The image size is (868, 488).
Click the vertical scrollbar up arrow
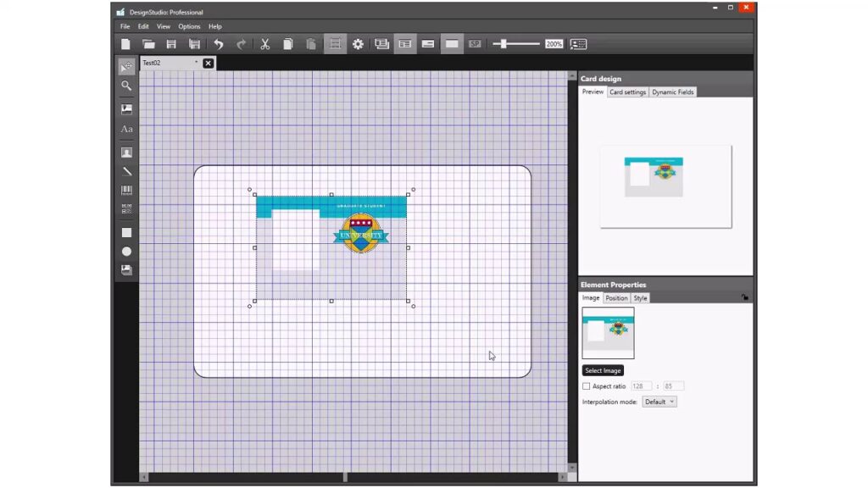[x=572, y=75]
